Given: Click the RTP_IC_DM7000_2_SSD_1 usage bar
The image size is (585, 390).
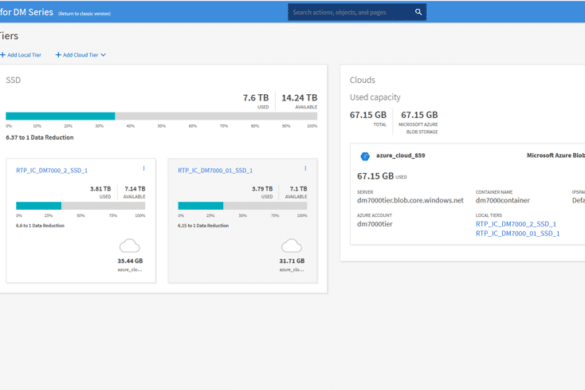Looking at the screenshot, I should tap(81, 206).
